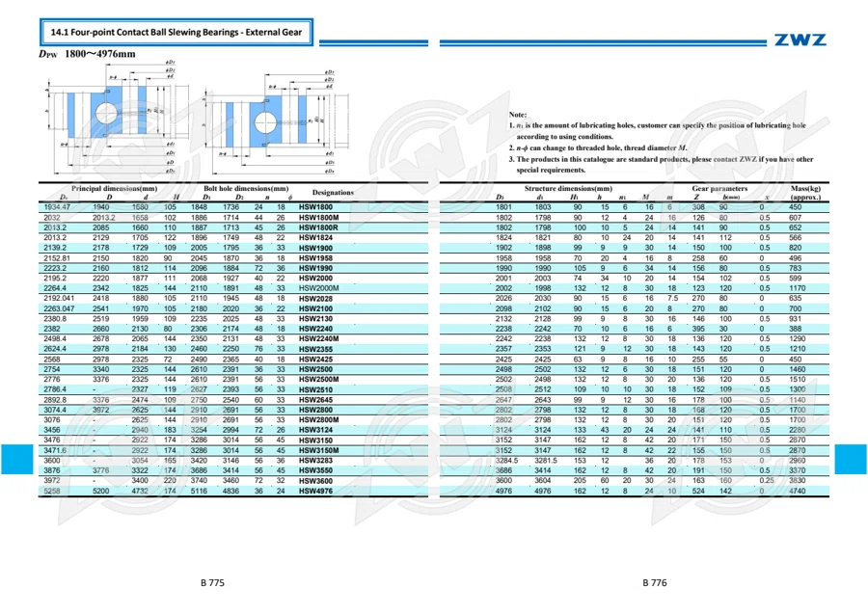Click the 'Bolt hole dimensions(mm)' column header
868x614 pixels.
coord(246,189)
